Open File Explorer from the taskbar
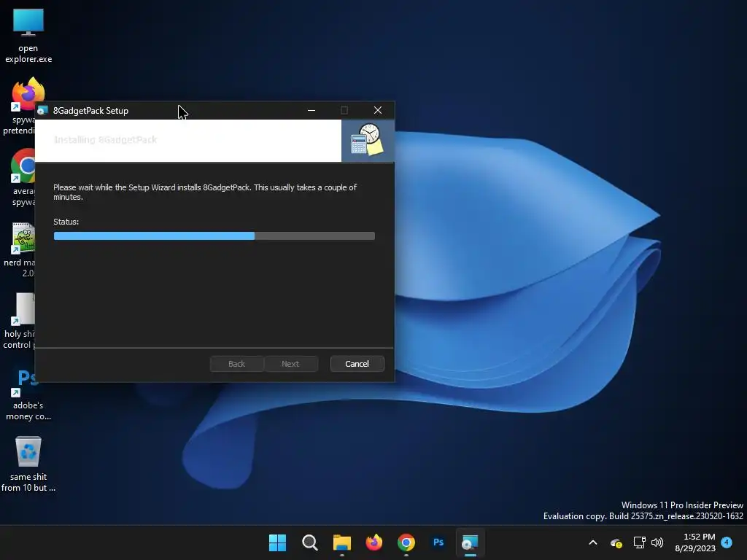The height and width of the screenshot is (560, 747). [341, 542]
